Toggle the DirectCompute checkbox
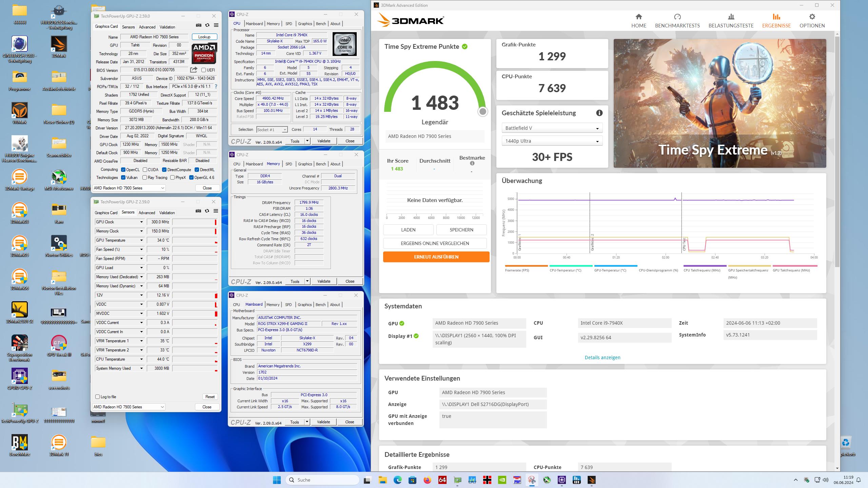This screenshot has width=868, height=488. point(164,170)
